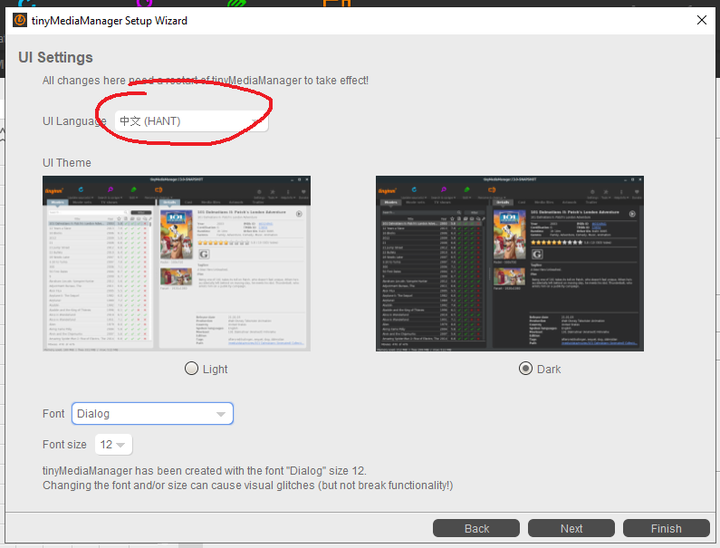The height and width of the screenshot is (548, 720).
Task: Go Back to previous wizard page
Action: click(476, 528)
